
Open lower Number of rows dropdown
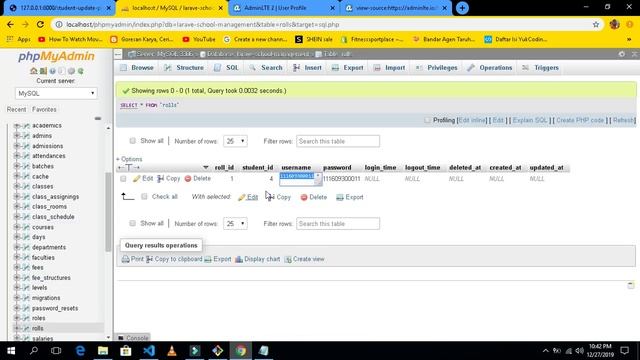coord(235,224)
